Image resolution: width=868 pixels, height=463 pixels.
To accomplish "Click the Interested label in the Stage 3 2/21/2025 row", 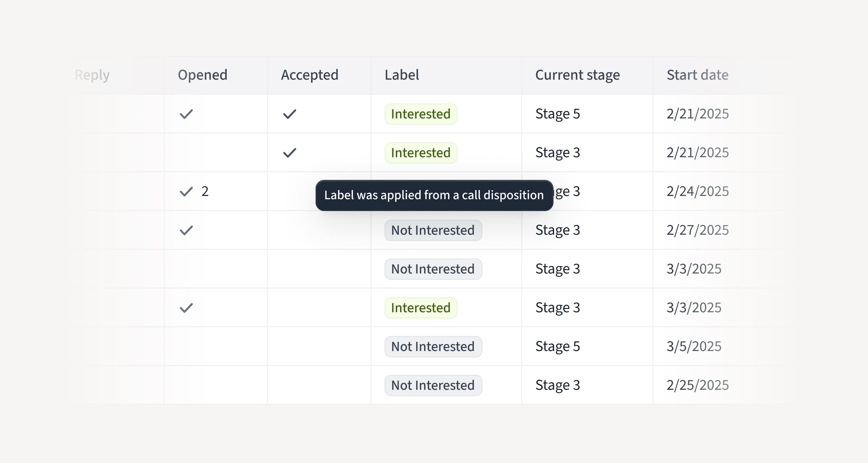I will click(x=421, y=153).
